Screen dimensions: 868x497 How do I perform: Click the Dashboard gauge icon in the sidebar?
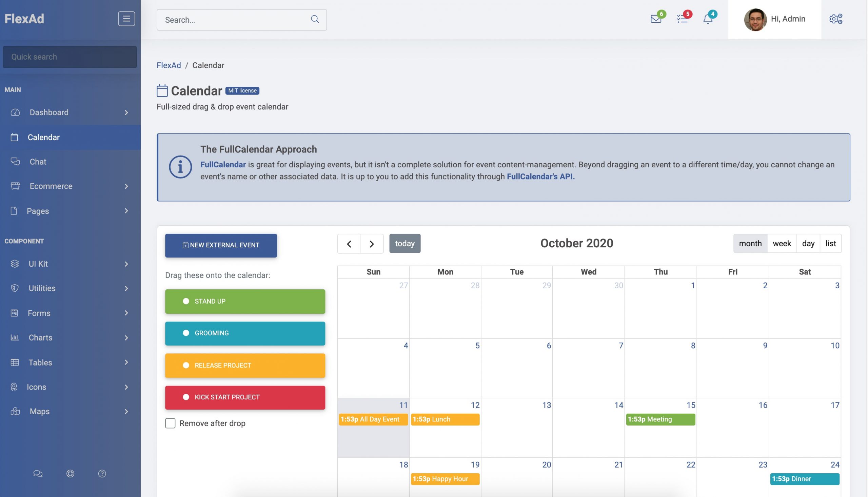point(15,112)
